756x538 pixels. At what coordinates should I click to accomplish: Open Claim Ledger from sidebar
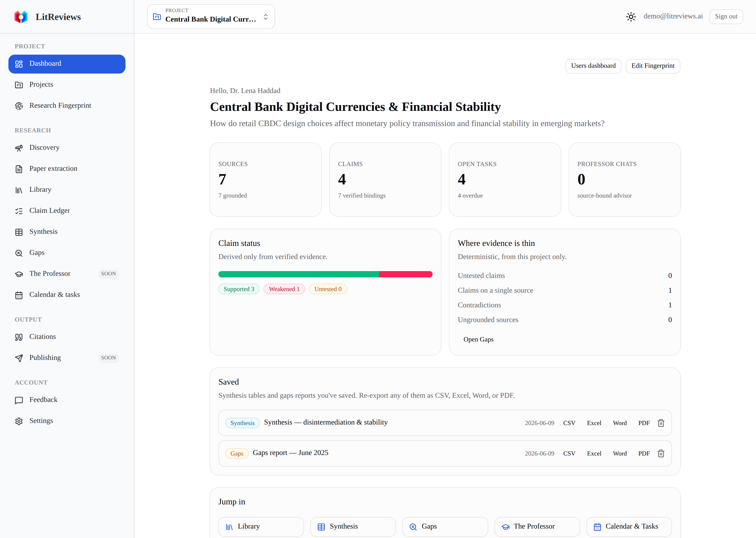(x=67, y=211)
